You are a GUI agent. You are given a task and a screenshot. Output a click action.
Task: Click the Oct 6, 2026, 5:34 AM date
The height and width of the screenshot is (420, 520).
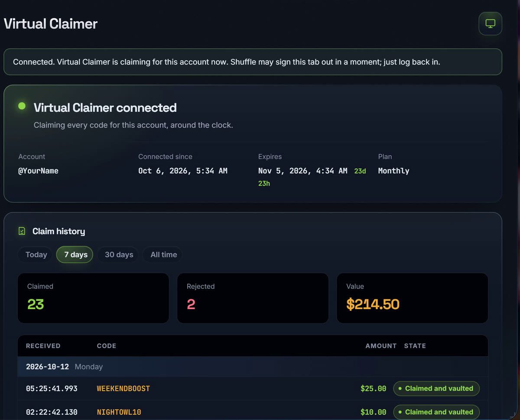(x=182, y=171)
